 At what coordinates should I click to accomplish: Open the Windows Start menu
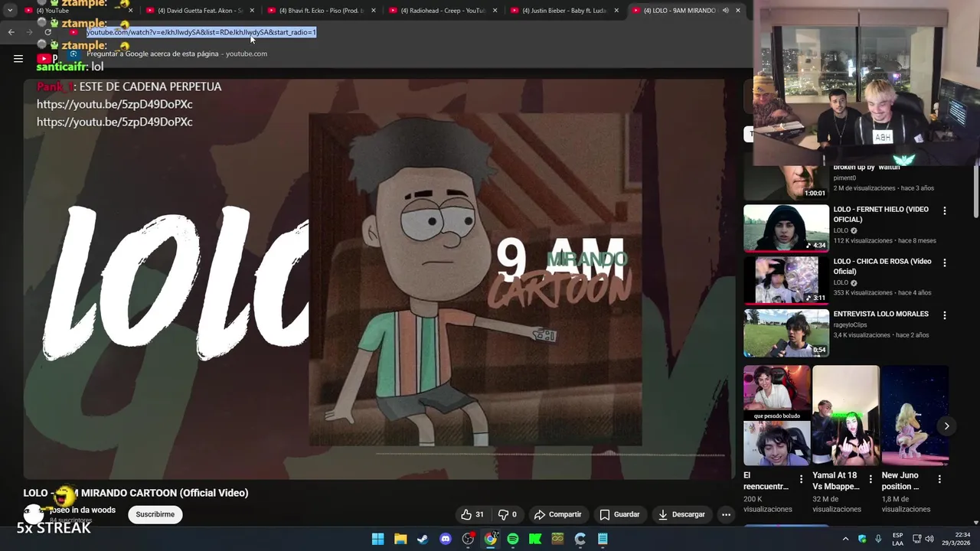tap(377, 539)
